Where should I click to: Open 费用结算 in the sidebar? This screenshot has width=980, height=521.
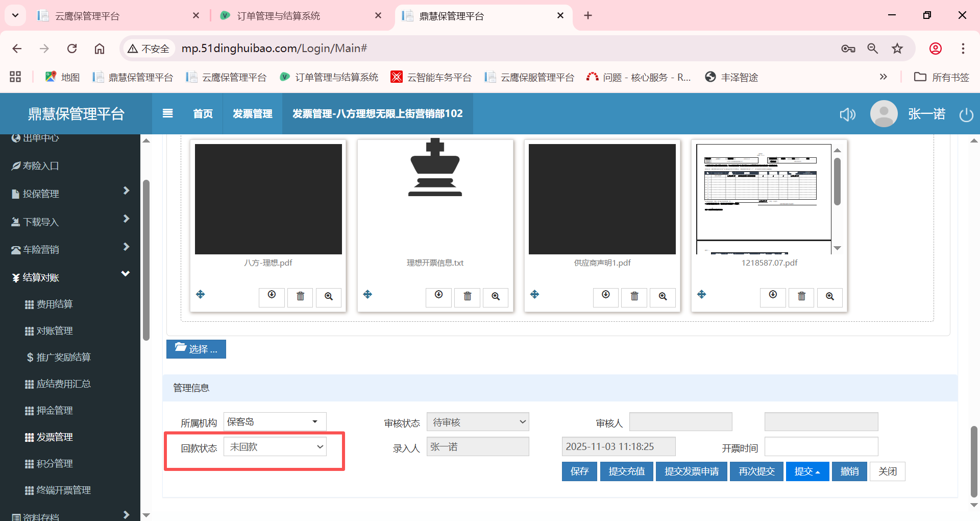(x=55, y=304)
